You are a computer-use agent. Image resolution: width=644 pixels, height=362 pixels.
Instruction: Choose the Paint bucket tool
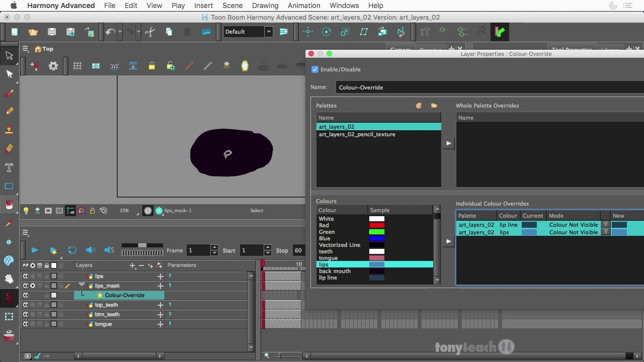point(9,205)
